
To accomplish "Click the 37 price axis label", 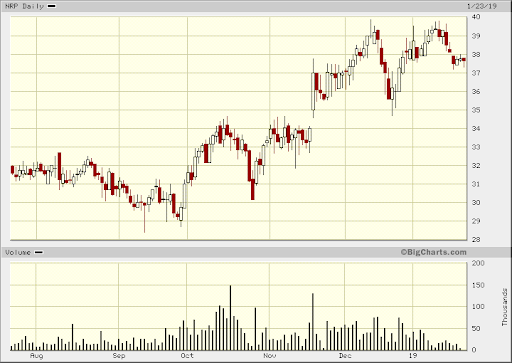I will click(x=476, y=73).
